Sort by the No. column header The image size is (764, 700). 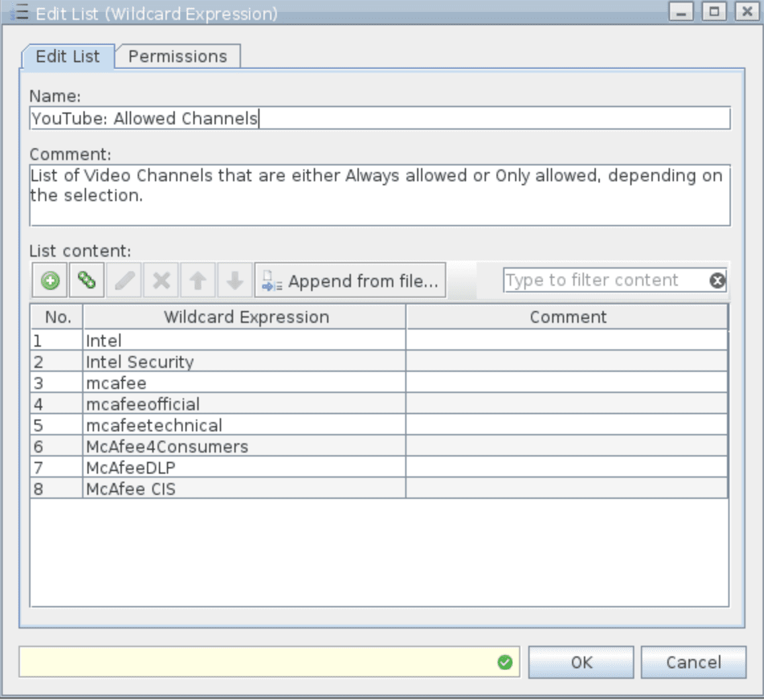[58, 317]
